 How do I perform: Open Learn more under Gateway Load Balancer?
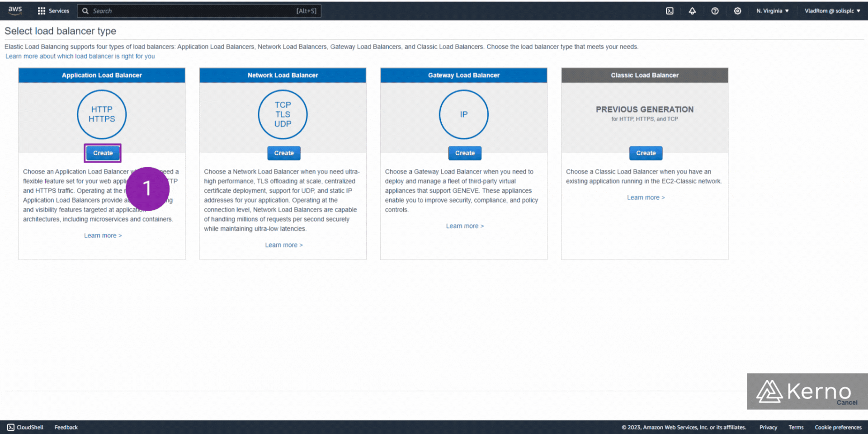(465, 226)
